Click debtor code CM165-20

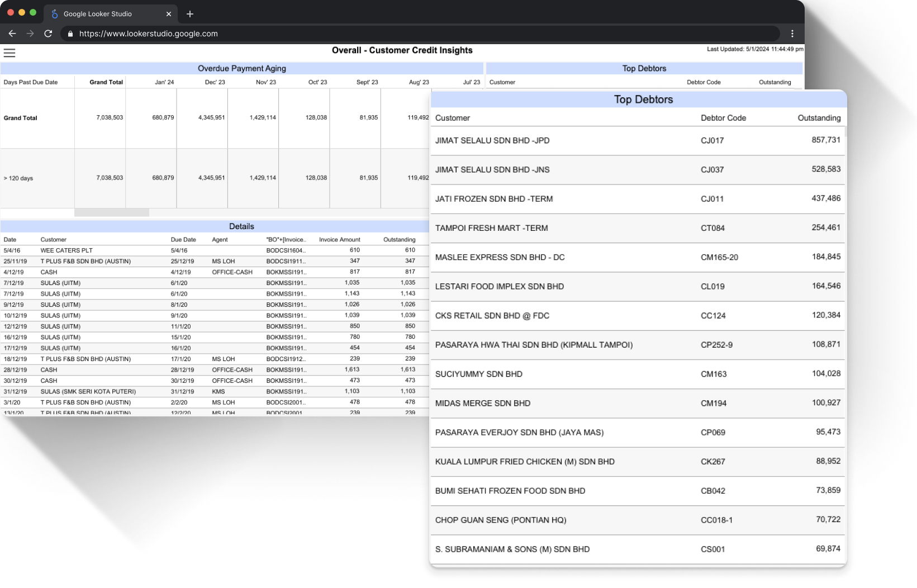click(x=719, y=258)
